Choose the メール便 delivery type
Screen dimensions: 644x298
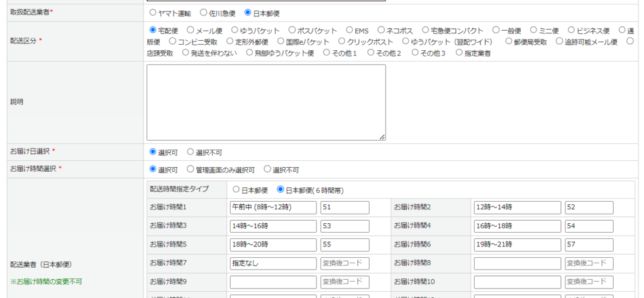[191, 30]
